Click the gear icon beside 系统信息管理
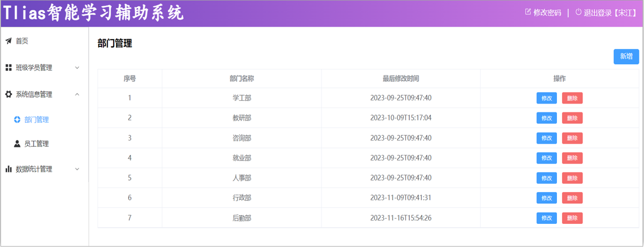 point(9,95)
